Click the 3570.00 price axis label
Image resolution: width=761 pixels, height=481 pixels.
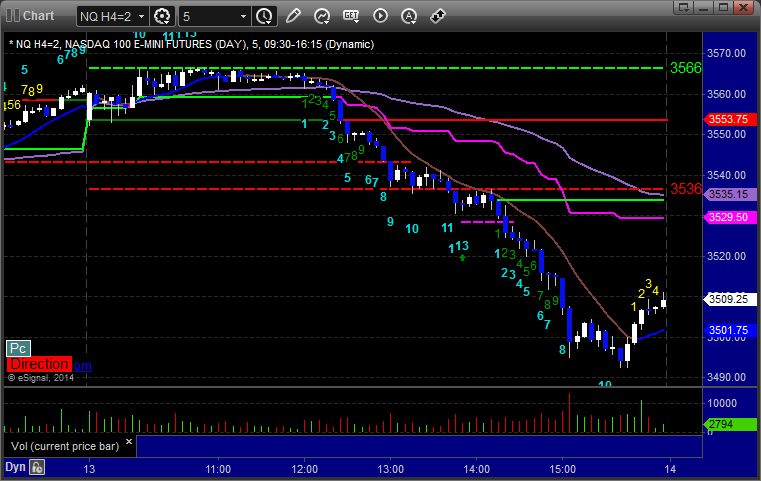pos(727,53)
